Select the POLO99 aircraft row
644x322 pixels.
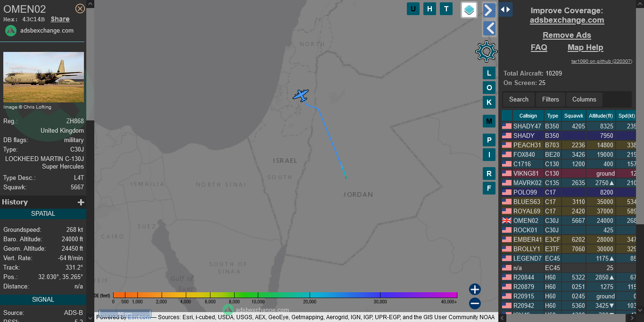click(x=569, y=192)
